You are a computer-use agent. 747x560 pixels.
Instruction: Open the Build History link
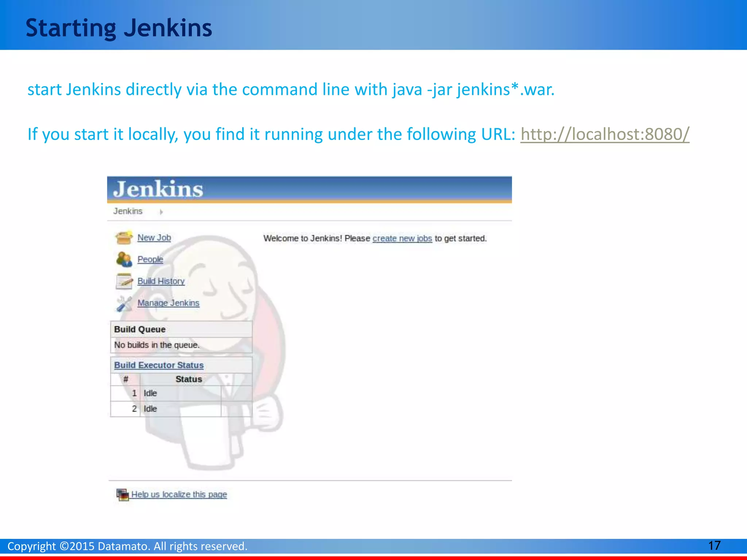point(161,281)
